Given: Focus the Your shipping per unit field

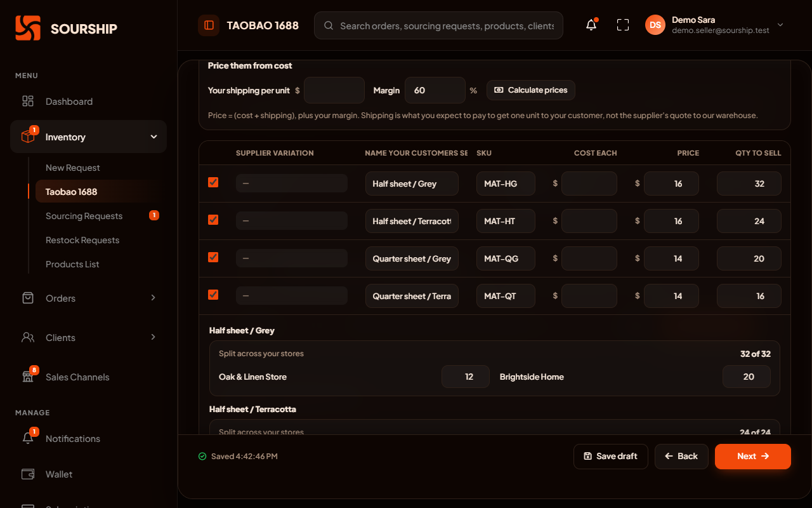Looking at the screenshot, I should [x=334, y=90].
